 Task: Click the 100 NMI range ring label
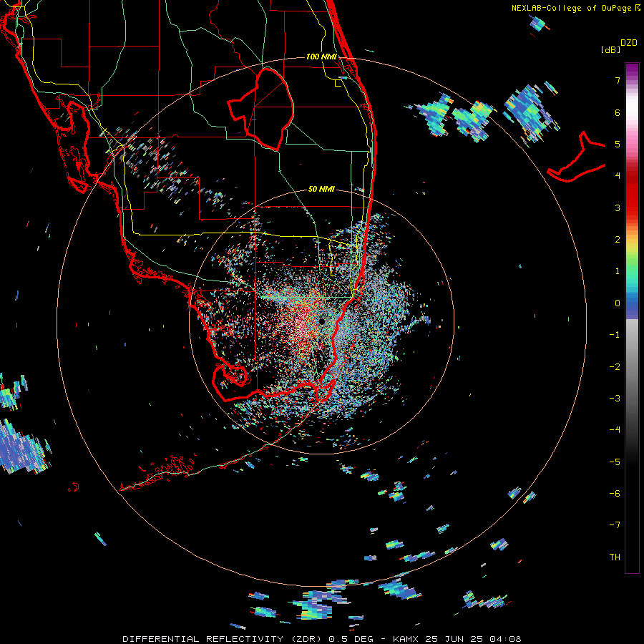(x=321, y=57)
